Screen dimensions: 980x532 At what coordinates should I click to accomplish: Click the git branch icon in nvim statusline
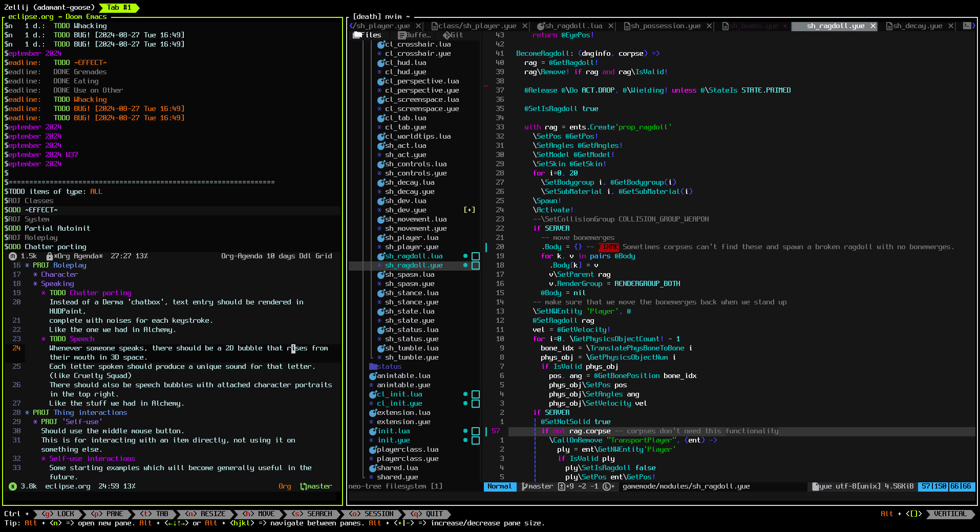click(x=524, y=486)
